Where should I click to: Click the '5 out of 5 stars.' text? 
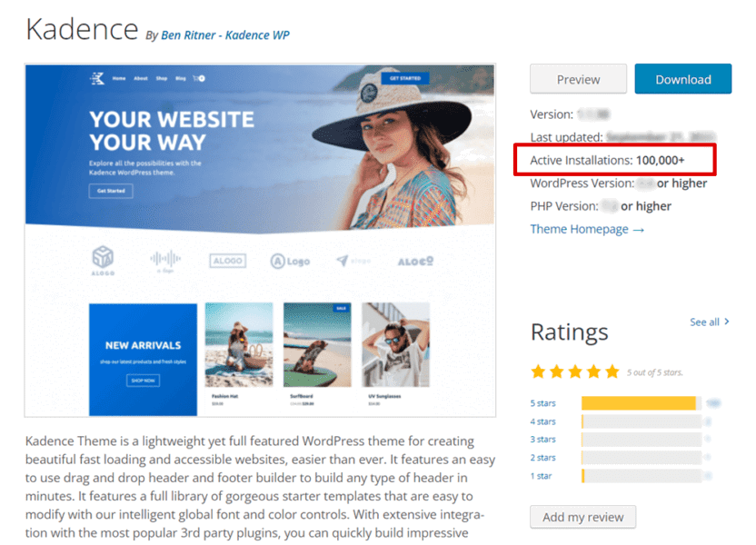click(x=655, y=372)
